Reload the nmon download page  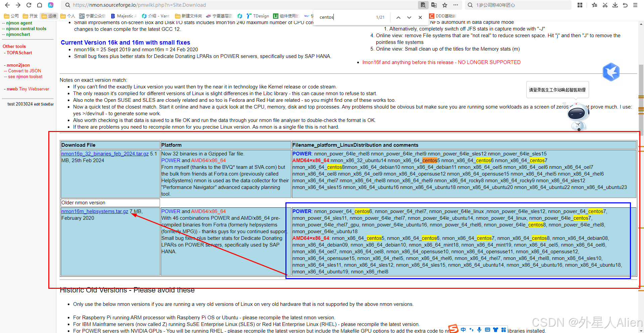[29, 5]
